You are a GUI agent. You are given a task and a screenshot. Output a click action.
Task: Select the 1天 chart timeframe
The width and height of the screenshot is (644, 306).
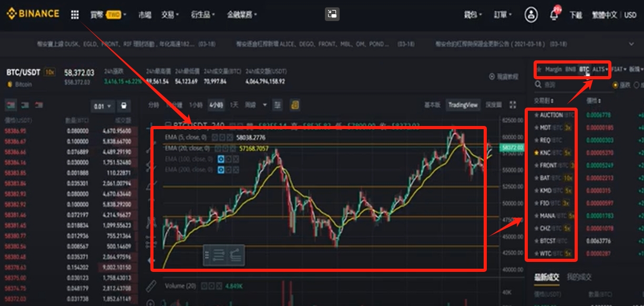(234, 105)
